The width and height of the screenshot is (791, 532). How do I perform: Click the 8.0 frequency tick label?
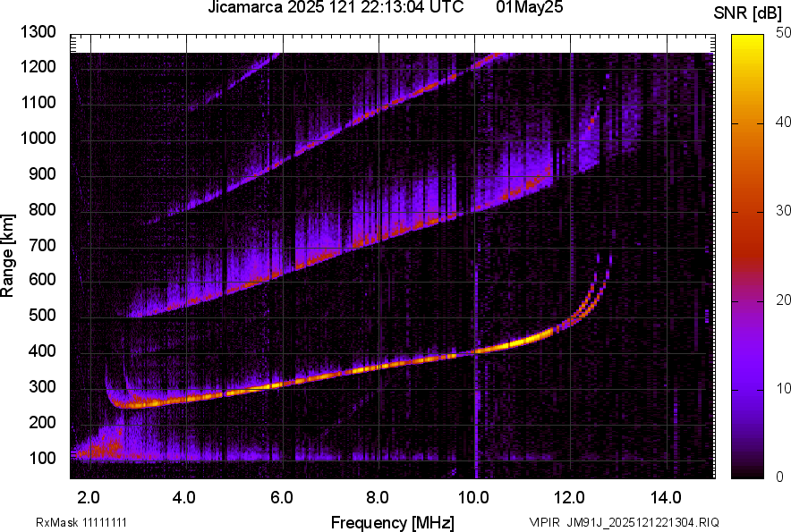[x=377, y=498]
